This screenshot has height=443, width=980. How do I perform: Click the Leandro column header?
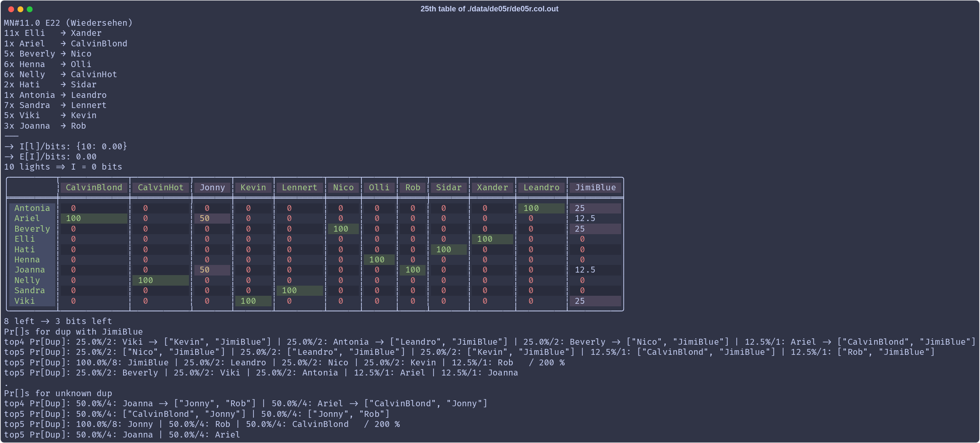point(541,187)
